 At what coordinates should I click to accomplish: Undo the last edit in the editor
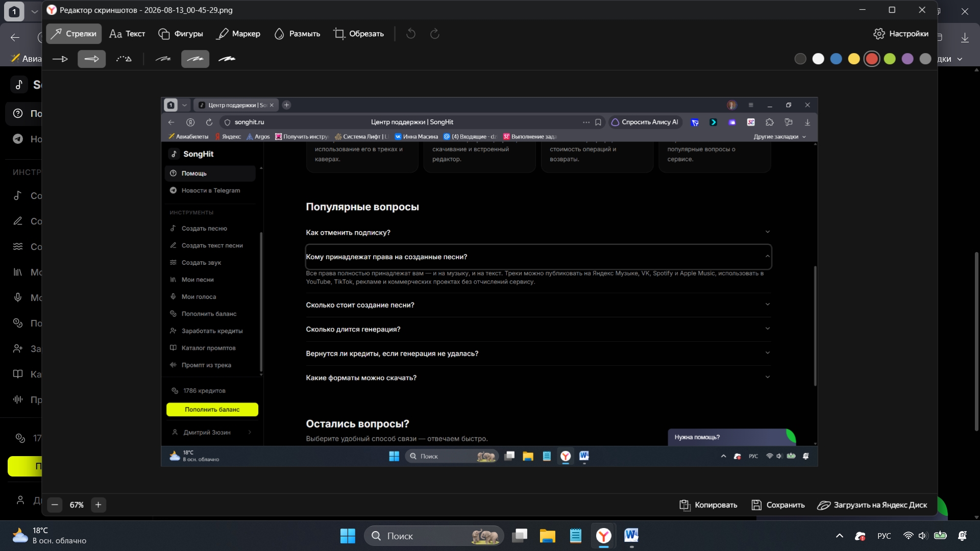click(x=411, y=34)
